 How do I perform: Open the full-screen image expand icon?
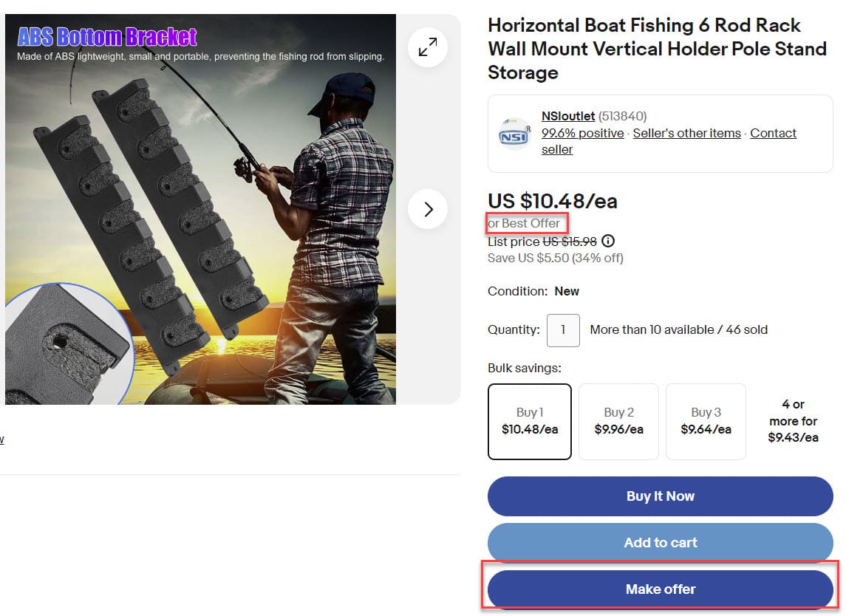(428, 47)
